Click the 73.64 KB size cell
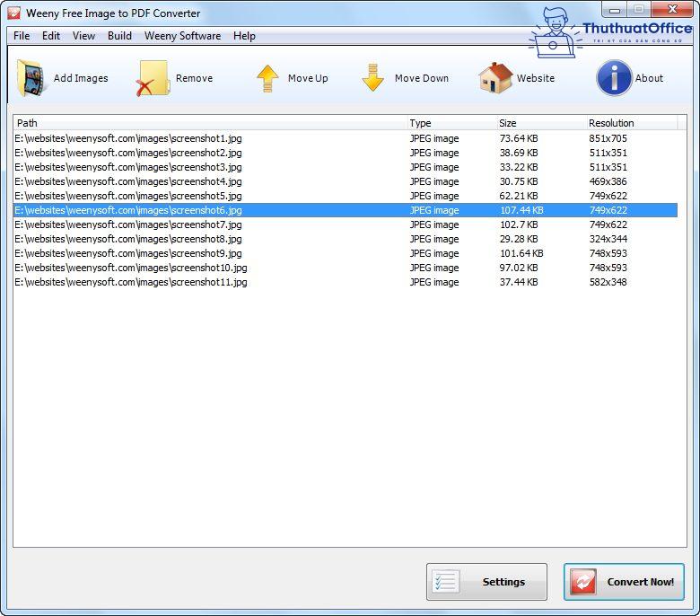The height and width of the screenshot is (616, 700). pos(519,138)
